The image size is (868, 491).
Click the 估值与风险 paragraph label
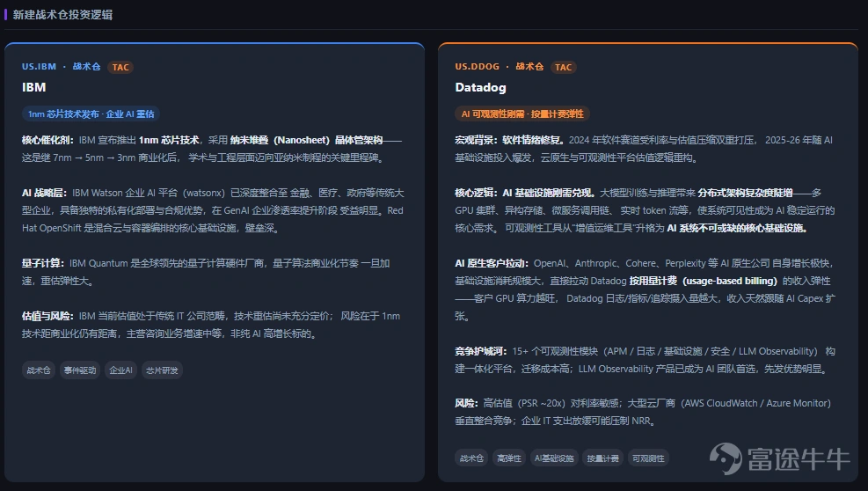tap(48, 316)
